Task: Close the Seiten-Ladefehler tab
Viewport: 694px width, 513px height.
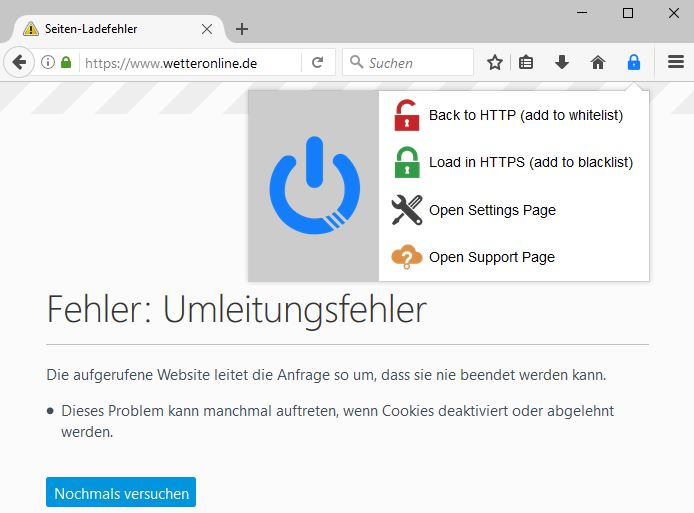Action: pyautogui.click(x=207, y=29)
